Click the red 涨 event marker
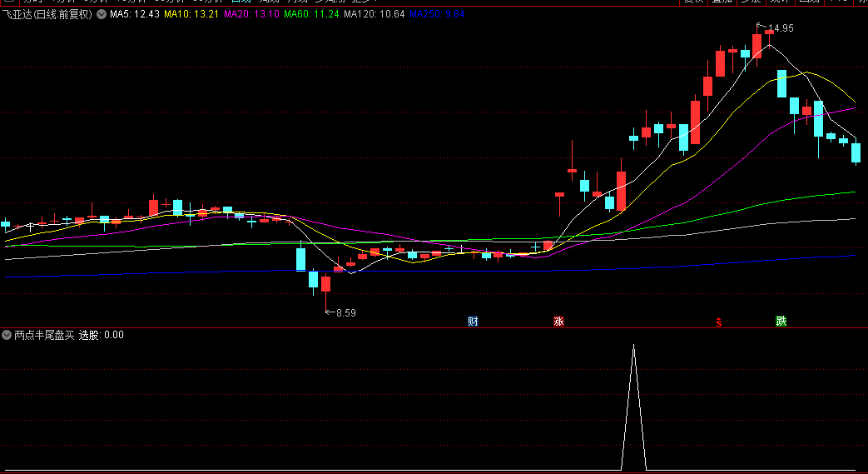 pyautogui.click(x=558, y=321)
